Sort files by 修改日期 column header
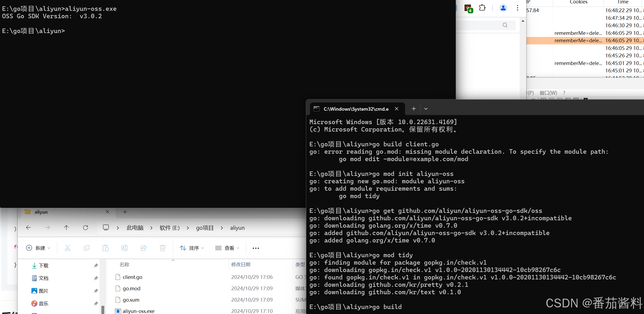Screen dimensions: 644x314 (241, 264)
